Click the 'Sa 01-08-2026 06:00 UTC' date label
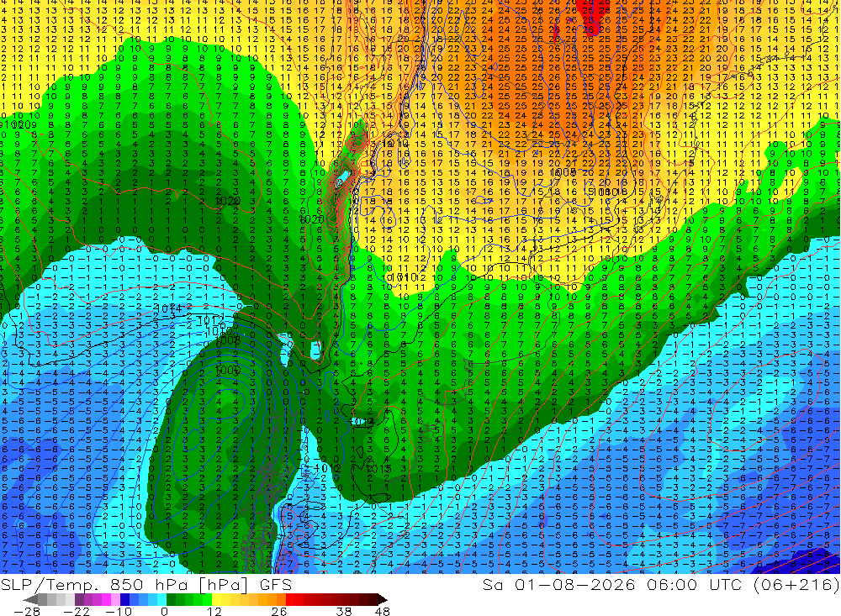 (x=614, y=584)
